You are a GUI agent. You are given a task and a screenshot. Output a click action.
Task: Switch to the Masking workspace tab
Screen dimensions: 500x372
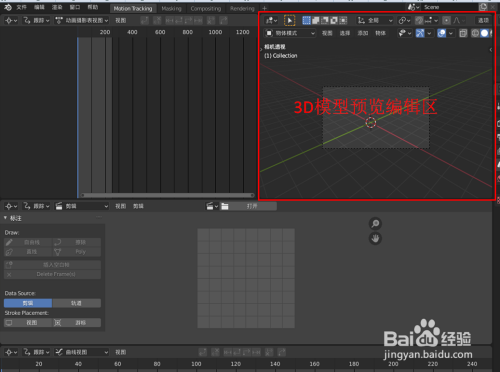point(171,9)
